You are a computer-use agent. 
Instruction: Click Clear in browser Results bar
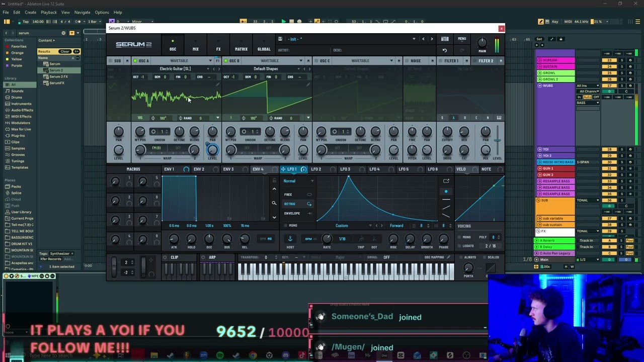pyautogui.click(x=65, y=51)
